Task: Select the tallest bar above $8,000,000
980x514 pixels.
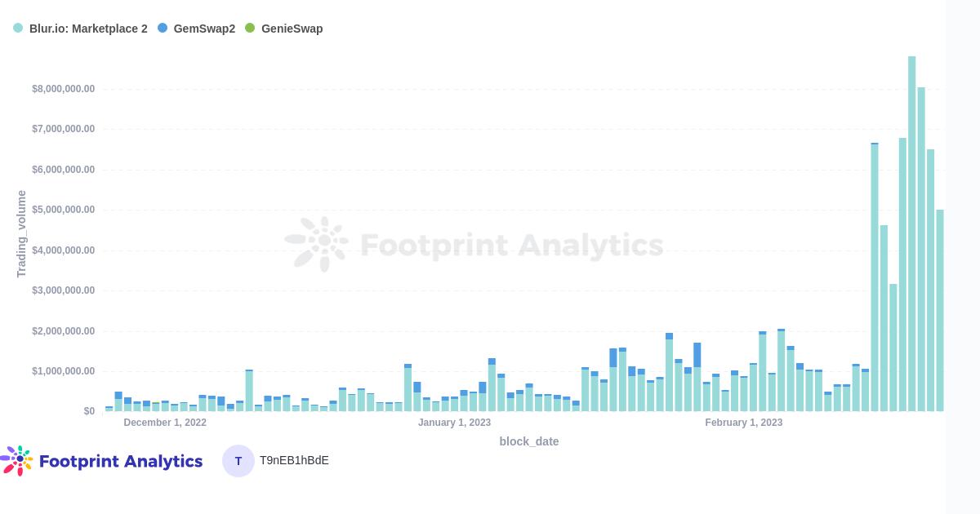Action: [911, 233]
